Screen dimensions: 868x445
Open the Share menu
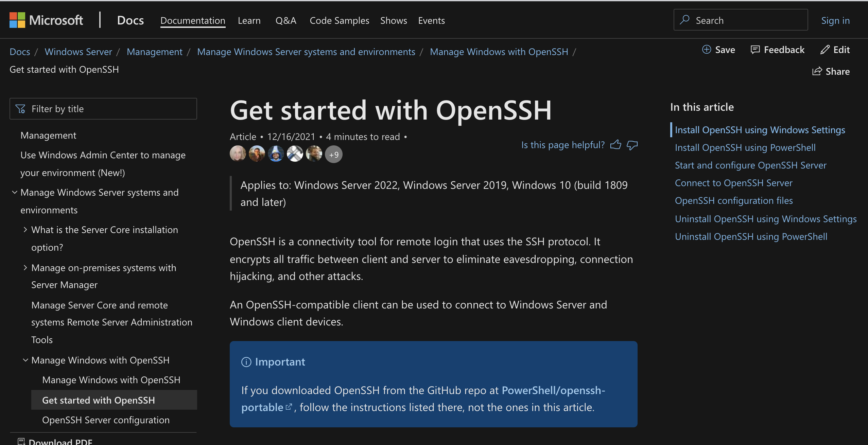pyautogui.click(x=831, y=71)
